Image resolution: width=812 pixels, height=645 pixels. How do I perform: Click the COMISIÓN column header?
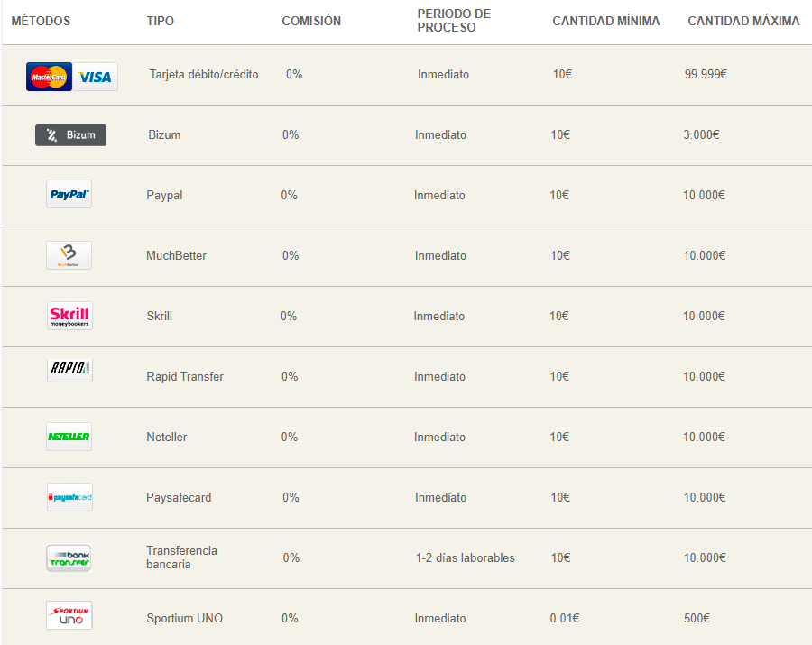click(311, 21)
